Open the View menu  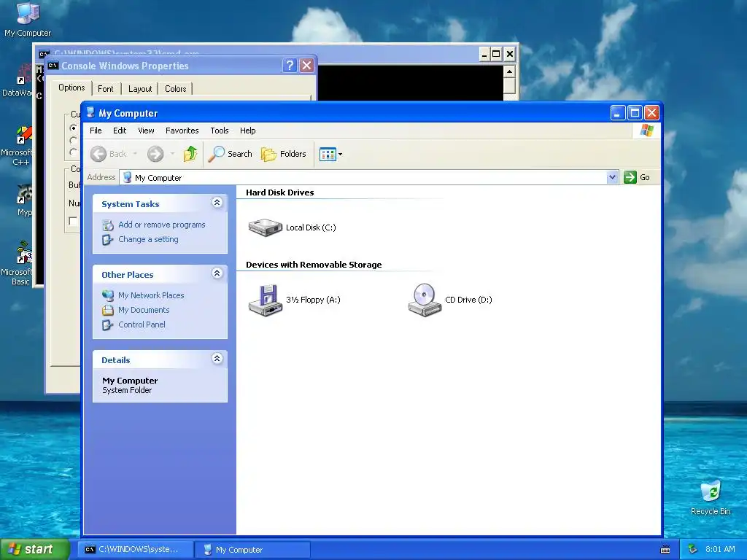coord(146,131)
